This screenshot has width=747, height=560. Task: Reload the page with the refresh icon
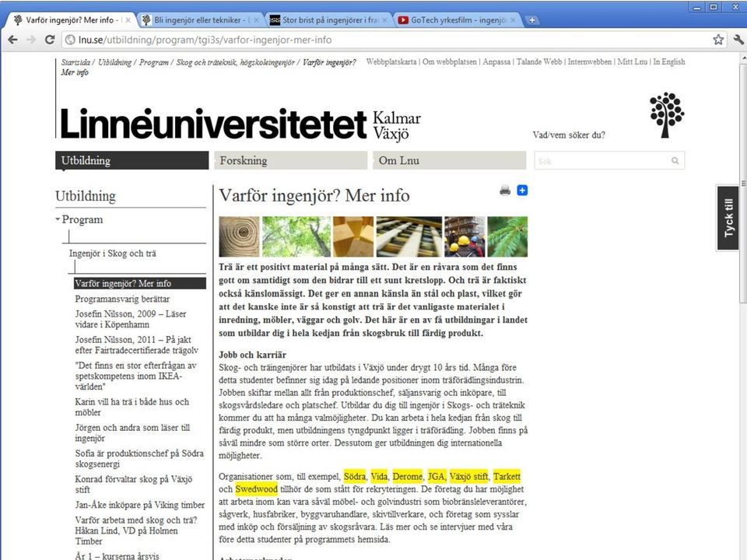tap(50, 40)
